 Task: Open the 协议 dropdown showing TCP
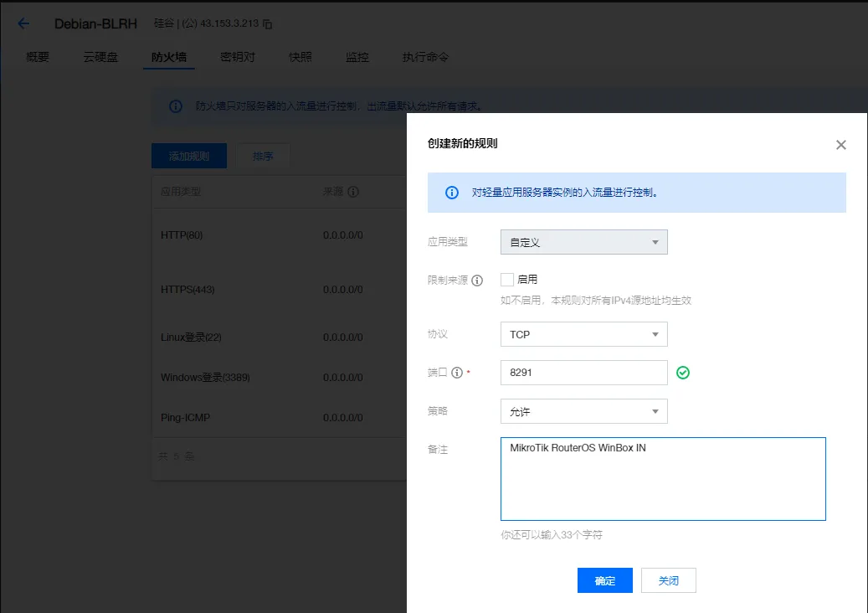tap(583, 334)
